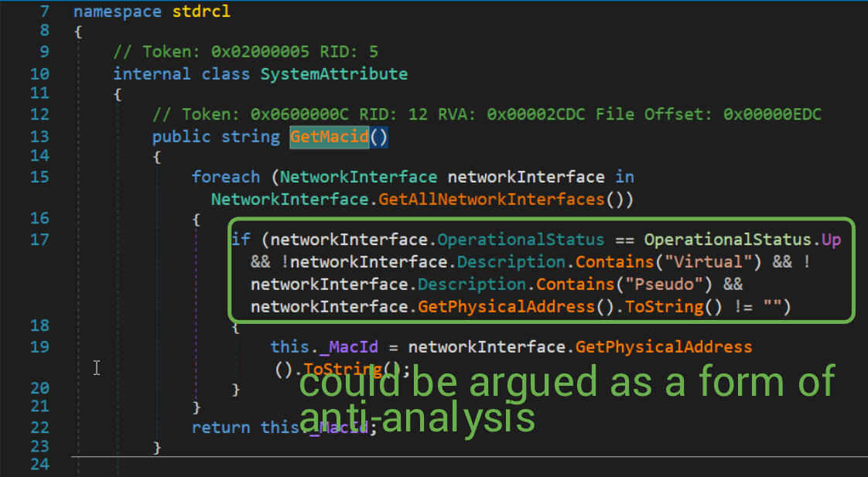This screenshot has width=868, height=477.
Task: Click the Up enum value
Action: (x=831, y=240)
